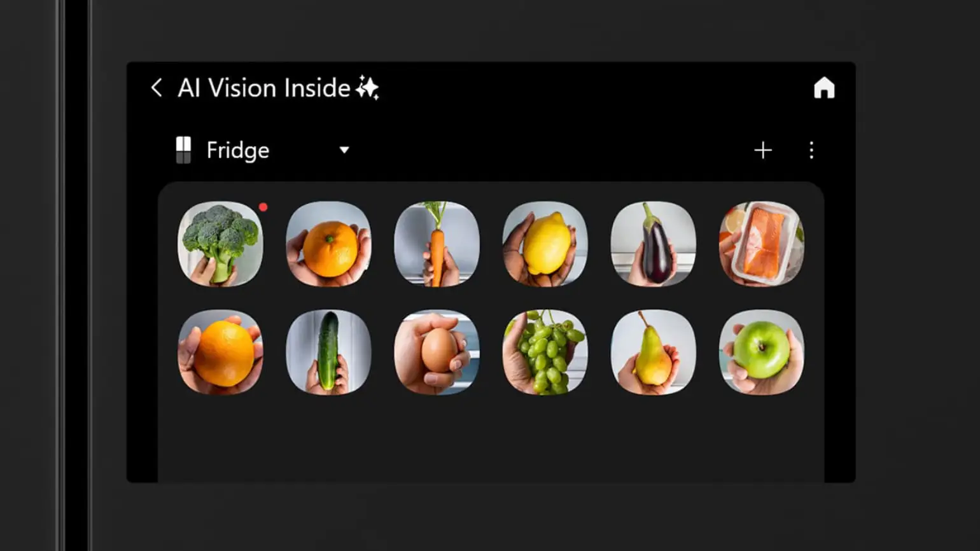Tap the brown egg item

pos(437,352)
